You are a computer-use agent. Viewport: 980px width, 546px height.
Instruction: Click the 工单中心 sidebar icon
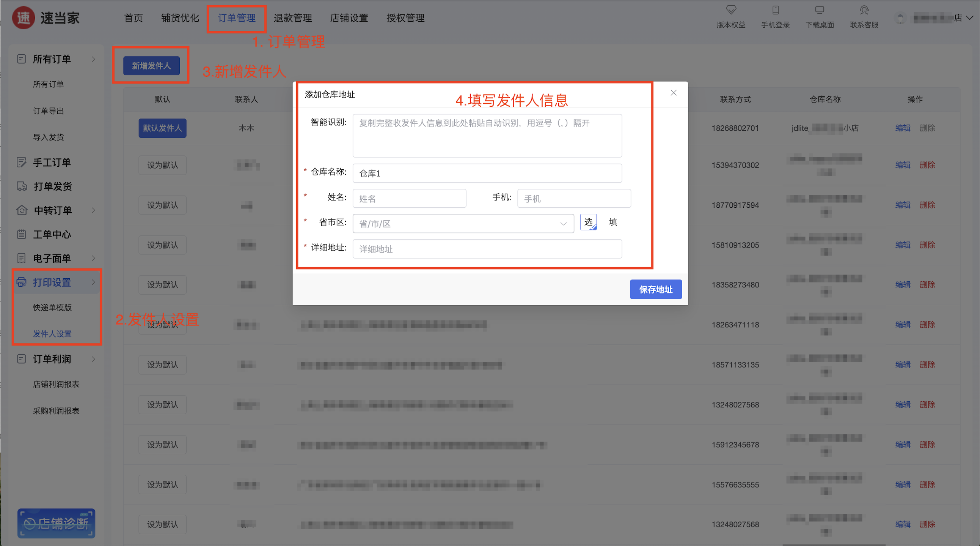point(22,235)
